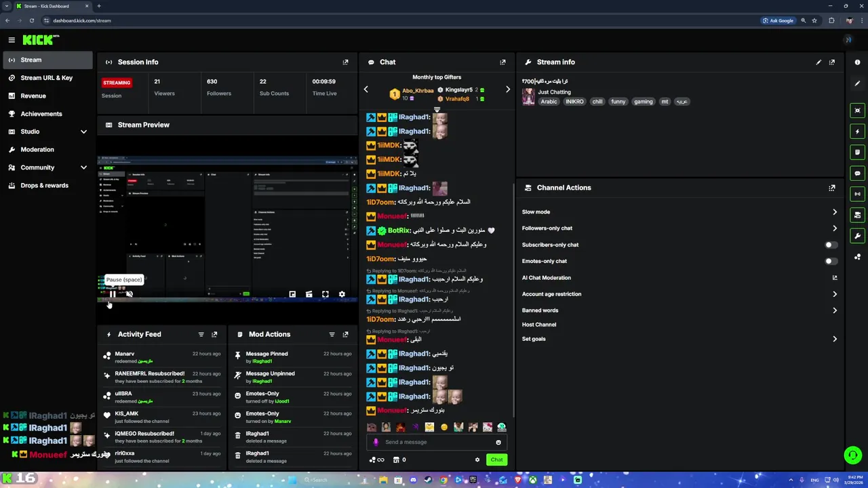Open Drops & rewards page

tap(47, 186)
